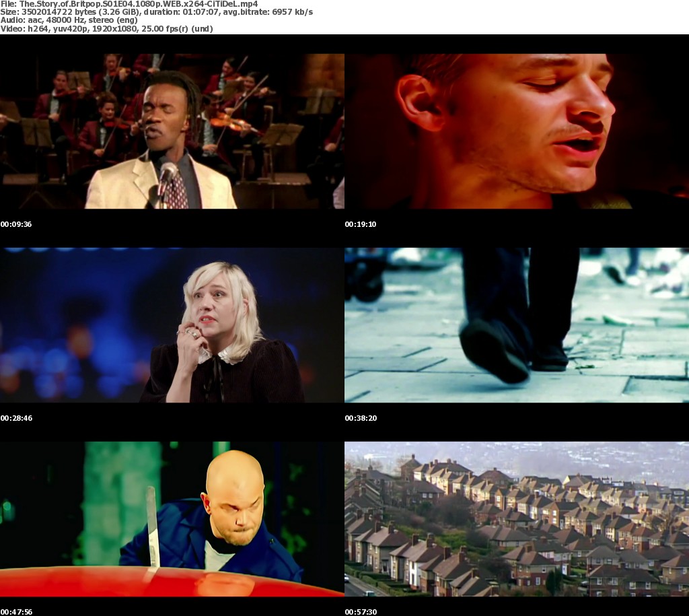Select the 00:28:46 timestamp
This screenshot has height=616, width=689.
point(16,418)
